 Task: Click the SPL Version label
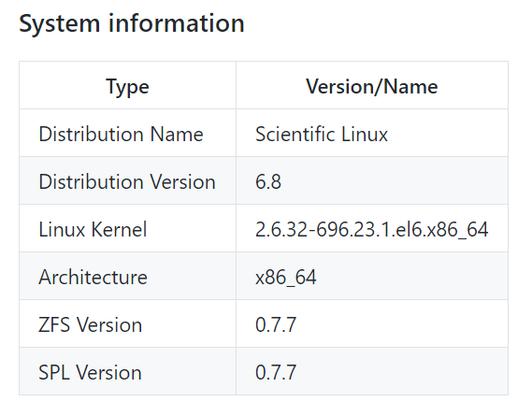pyautogui.click(x=90, y=372)
